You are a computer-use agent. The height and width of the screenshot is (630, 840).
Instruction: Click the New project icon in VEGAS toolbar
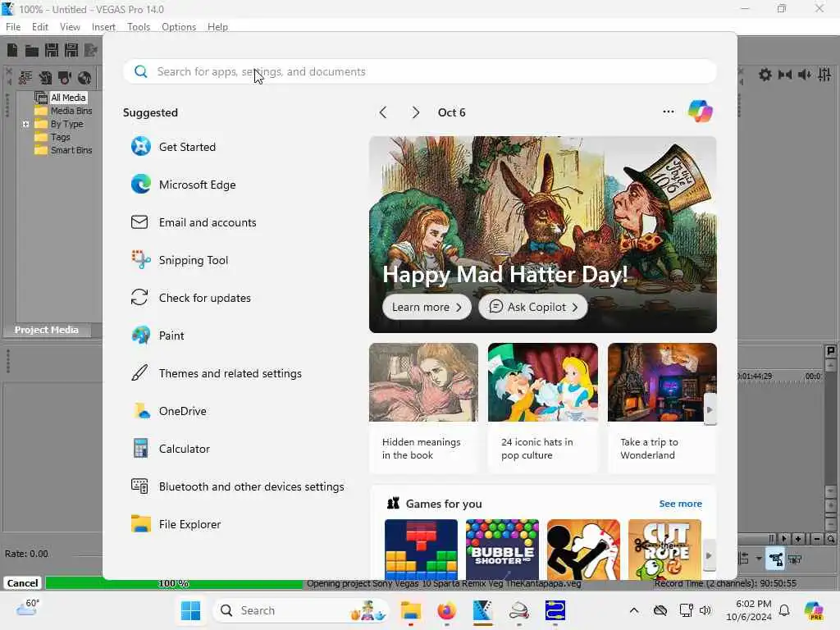pos(12,50)
